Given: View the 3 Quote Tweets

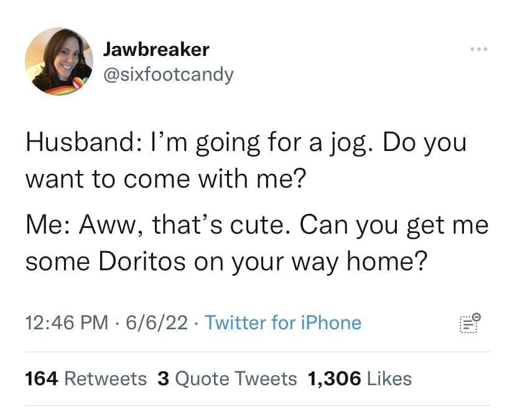Looking at the screenshot, I should (228, 378).
